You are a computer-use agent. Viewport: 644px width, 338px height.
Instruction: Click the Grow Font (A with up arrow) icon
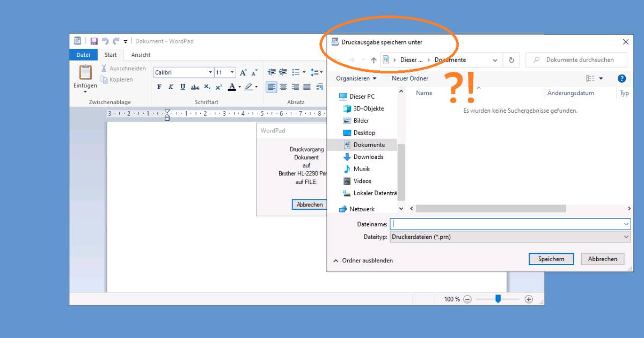coord(243,71)
